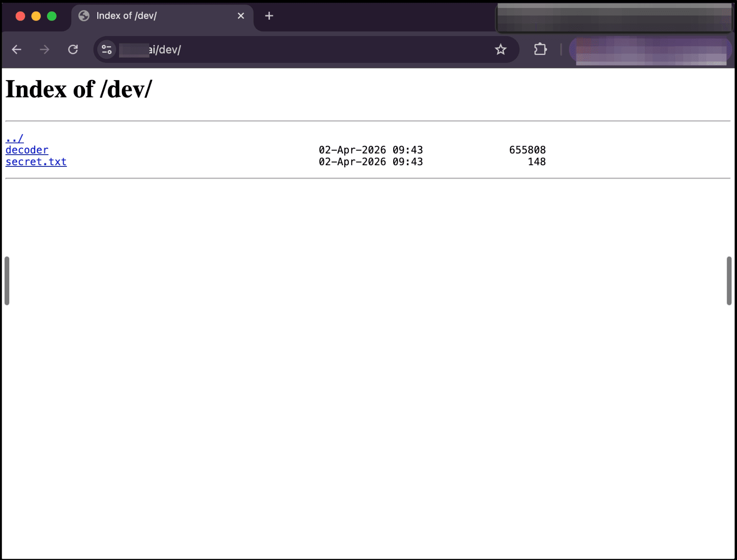737x560 pixels.
Task: Bookmark this page with the star icon
Action: click(501, 49)
